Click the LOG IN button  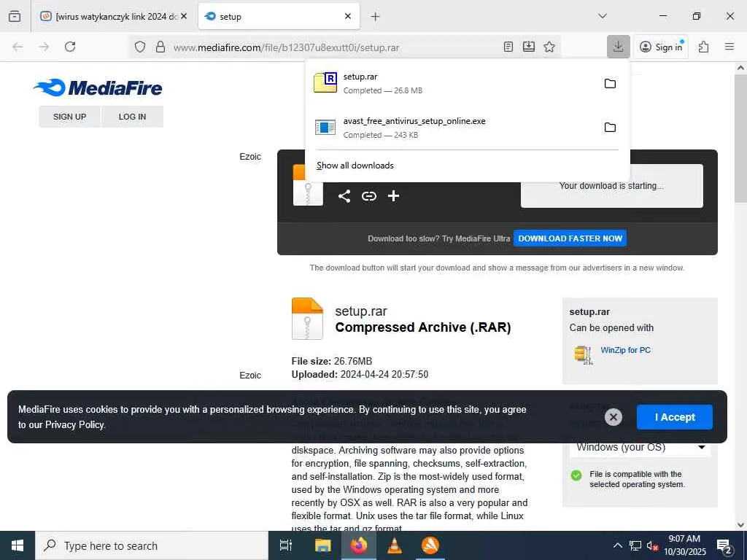133,117
